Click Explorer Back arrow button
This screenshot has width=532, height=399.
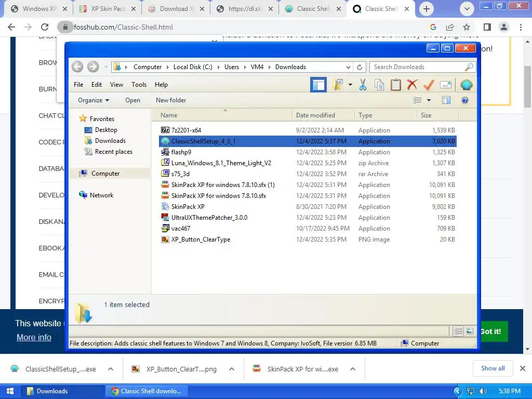[77, 67]
